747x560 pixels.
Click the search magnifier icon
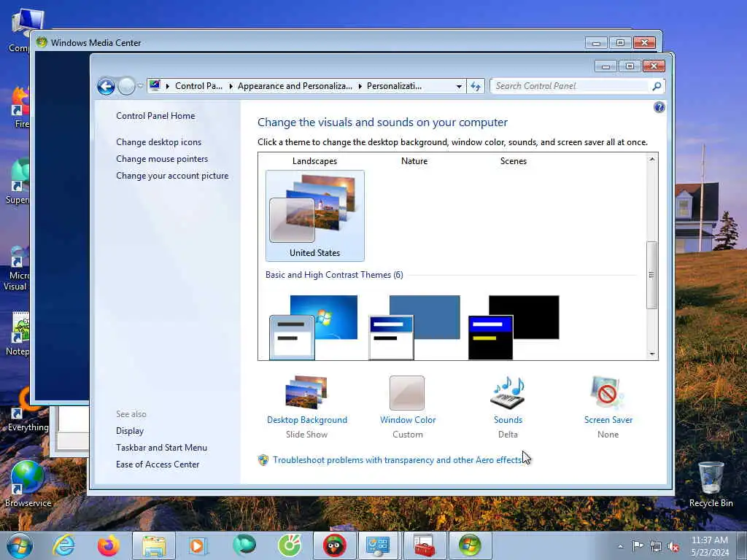657,86
